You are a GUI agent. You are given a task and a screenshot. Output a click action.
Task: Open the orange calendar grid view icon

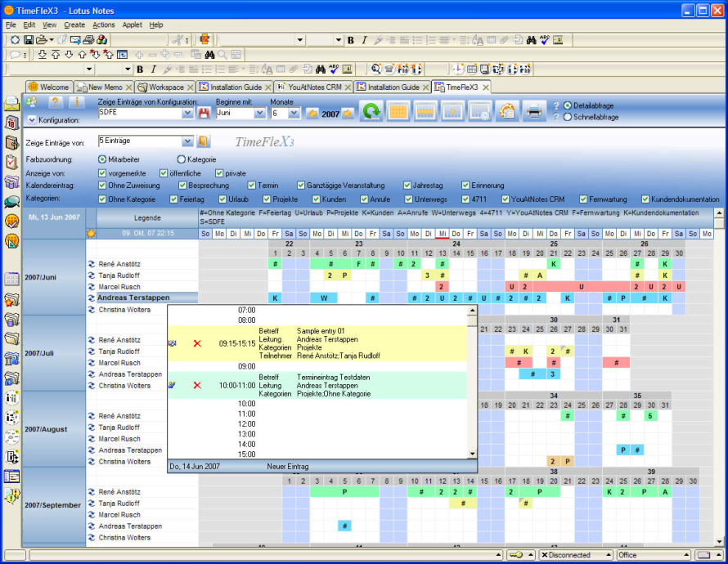click(398, 111)
